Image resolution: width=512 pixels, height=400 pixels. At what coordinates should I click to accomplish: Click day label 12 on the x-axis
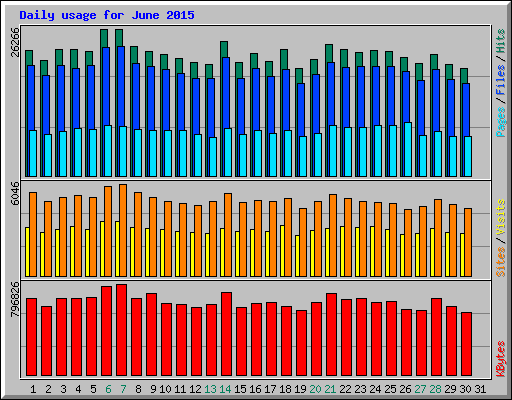[195, 389]
